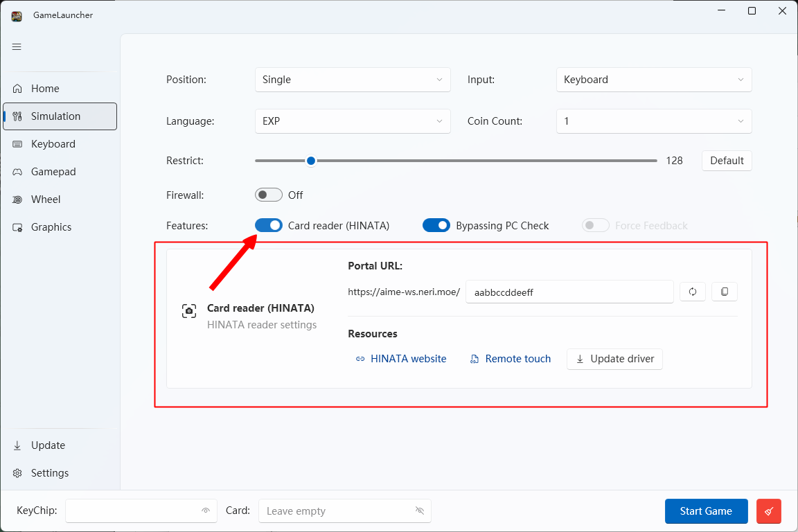Open the Language dropdown showing EXP
The height and width of the screenshot is (532, 798).
[x=353, y=121]
